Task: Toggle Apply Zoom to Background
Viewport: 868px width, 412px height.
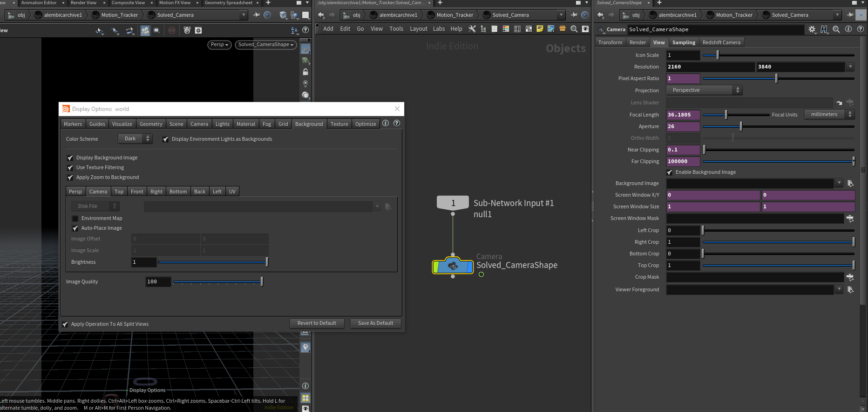Action: [x=70, y=178]
